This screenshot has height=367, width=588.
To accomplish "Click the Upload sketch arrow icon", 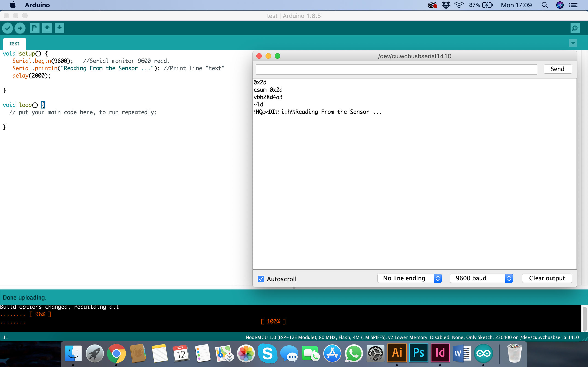I will (x=20, y=28).
